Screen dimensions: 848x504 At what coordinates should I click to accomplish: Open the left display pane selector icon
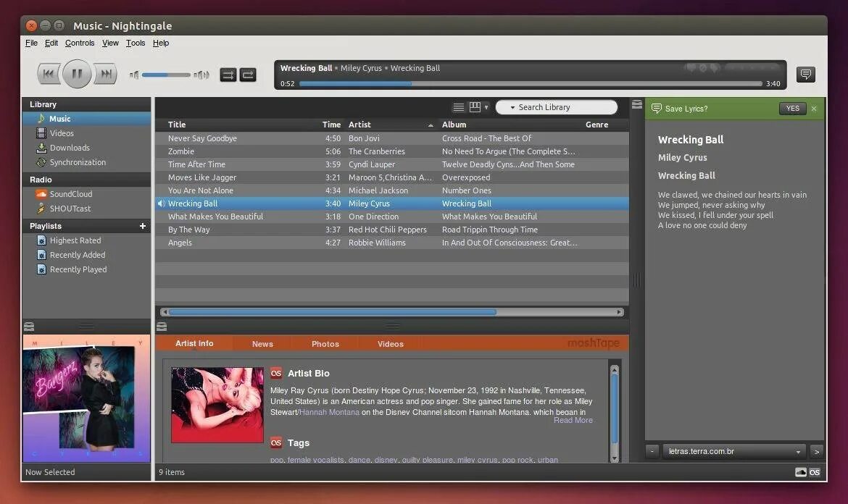coord(29,327)
